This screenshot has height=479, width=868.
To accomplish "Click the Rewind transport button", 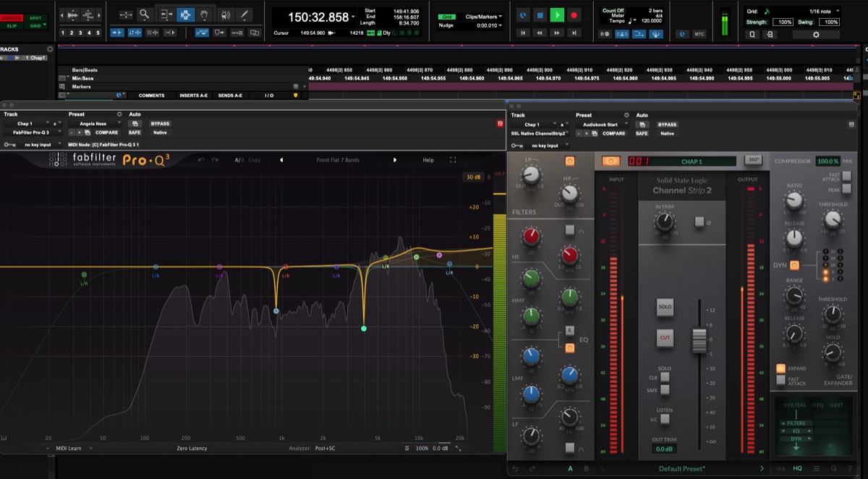I will point(540,33).
